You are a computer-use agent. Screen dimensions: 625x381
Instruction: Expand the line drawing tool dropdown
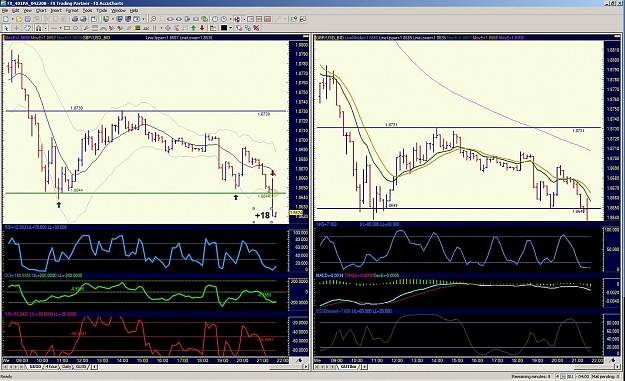tap(60, 28)
